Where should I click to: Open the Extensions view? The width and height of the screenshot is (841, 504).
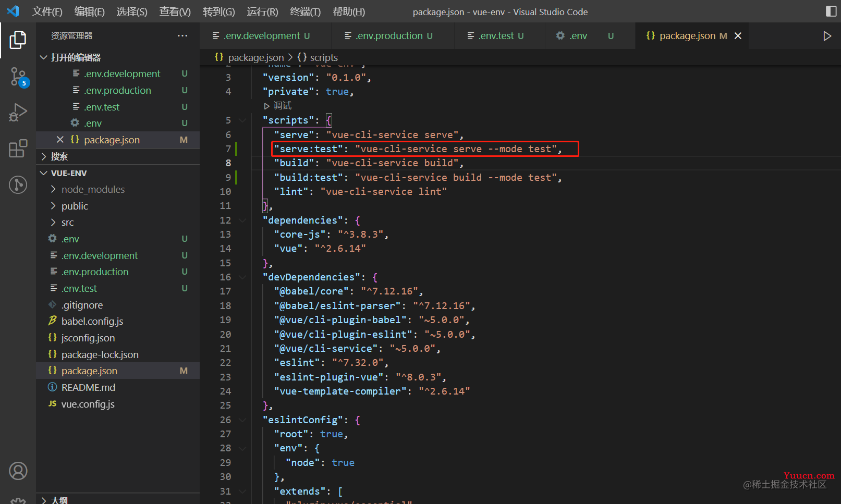point(18,149)
